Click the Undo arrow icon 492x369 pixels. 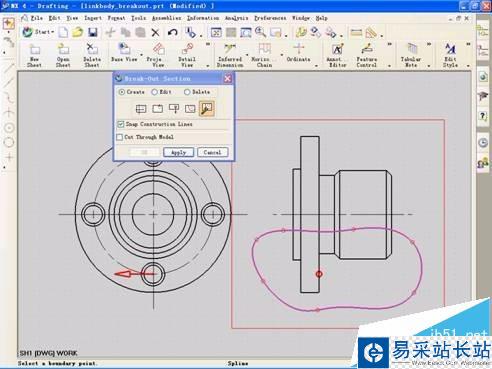tap(172, 33)
